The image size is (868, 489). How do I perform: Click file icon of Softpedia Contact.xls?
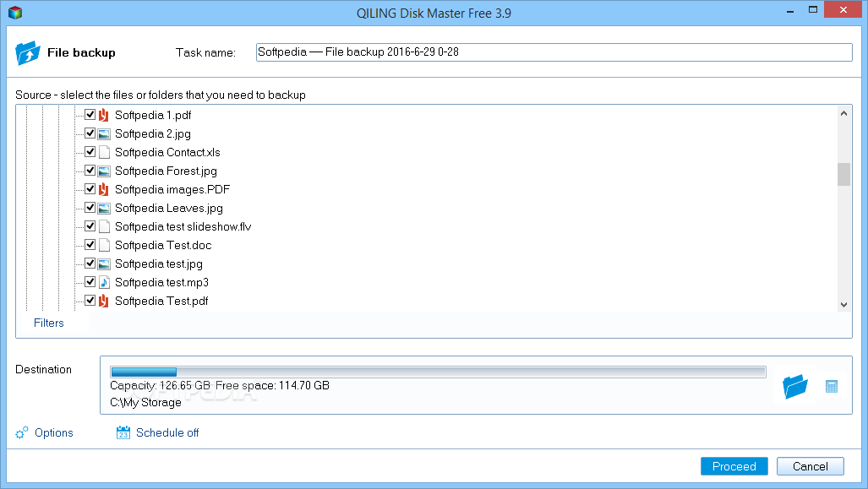tap(103, 152)
